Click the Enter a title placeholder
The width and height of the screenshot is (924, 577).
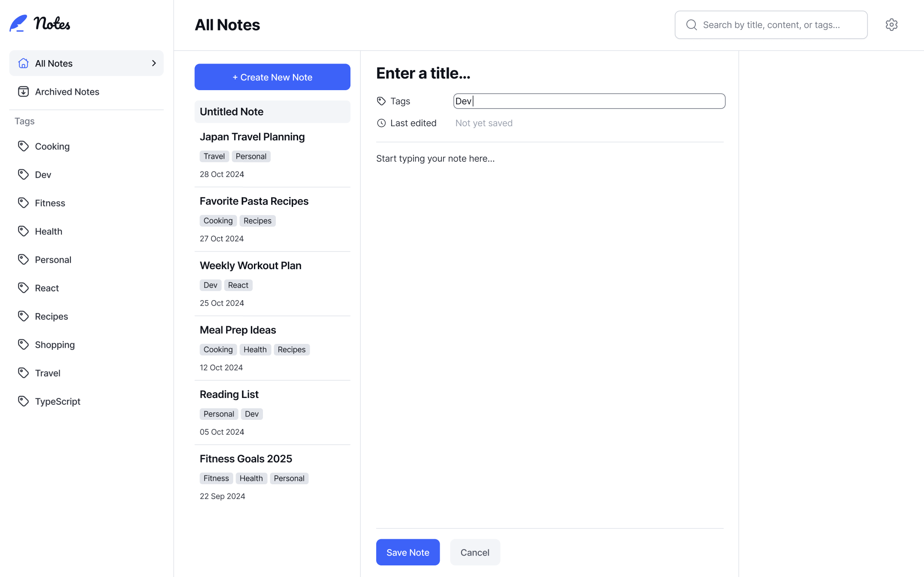point(423,73)
